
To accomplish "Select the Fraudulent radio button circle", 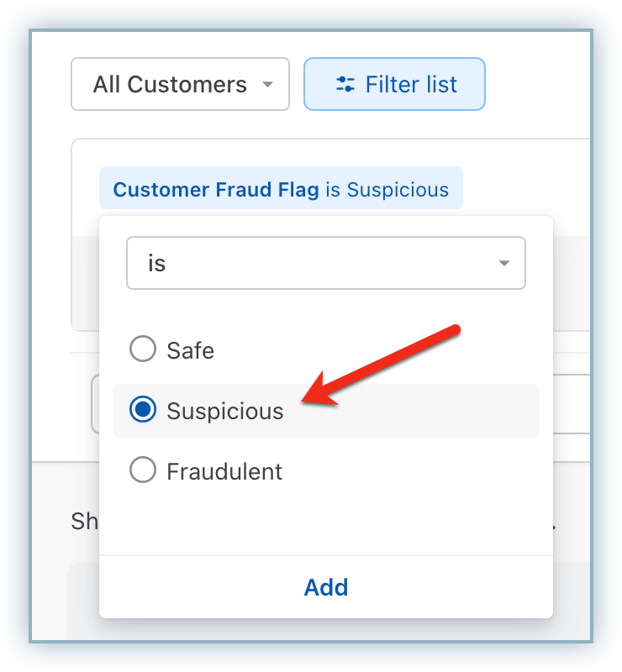I will tap(143, 470).
